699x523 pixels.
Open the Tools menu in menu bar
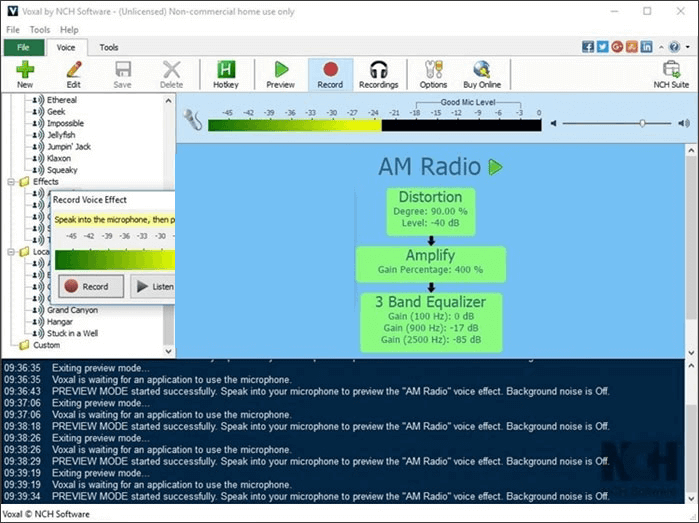point(40,30)
